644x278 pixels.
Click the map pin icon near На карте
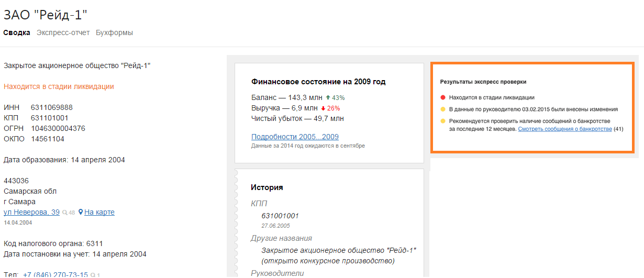point(81,213)
